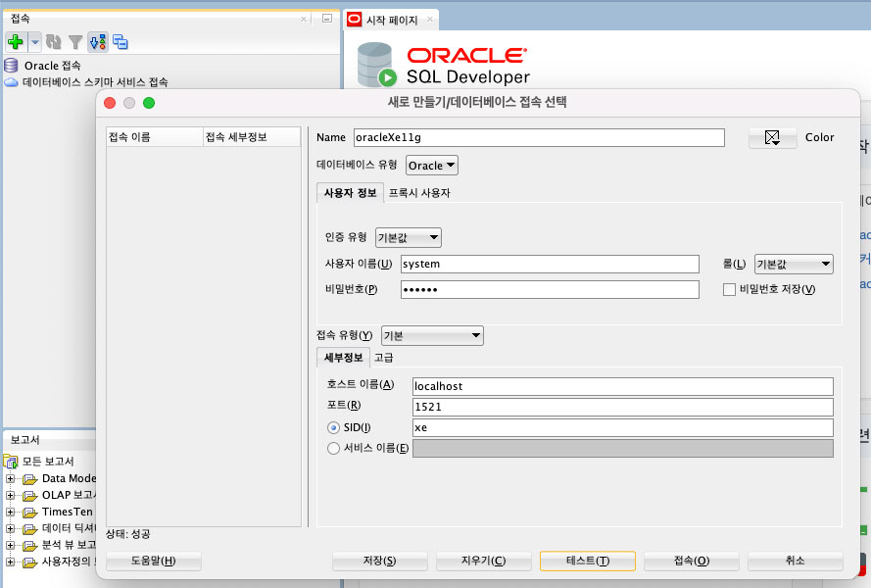Click the 호스트 이름 field localhost

click(623, 386)
